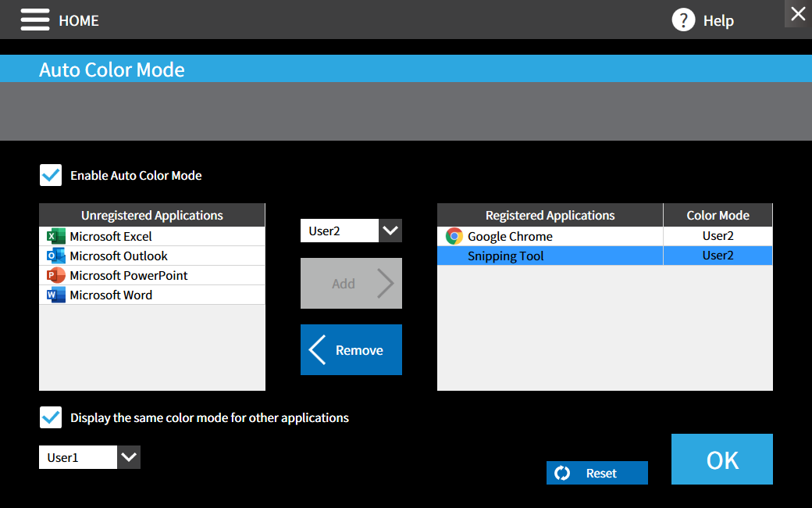This screenshot has height=508, width=812.
Task: Click the Help question mark icon
Action: coord(684,20)
